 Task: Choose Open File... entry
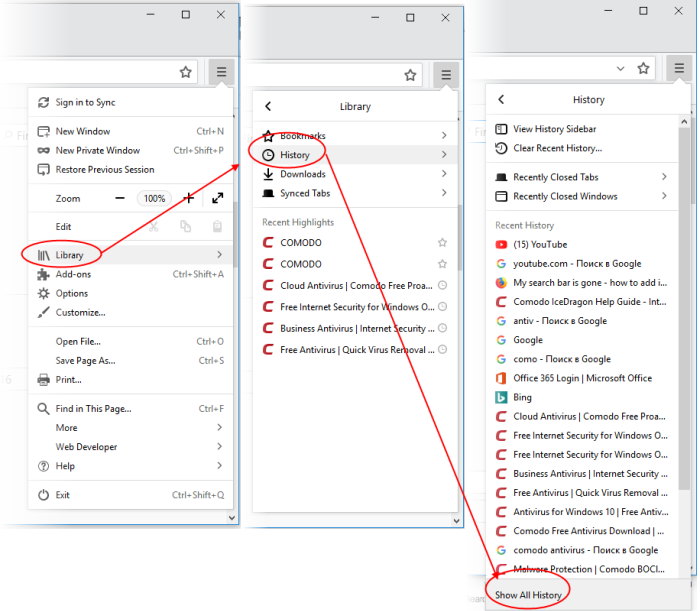tap(130, 341)
